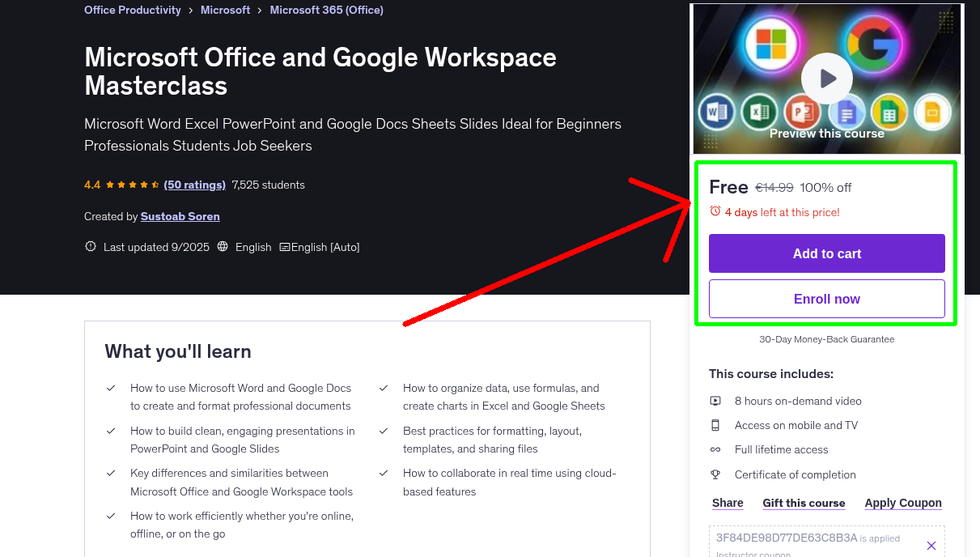Click the Enroll now button
The height and width of the screenshot is (557, 980).
[x=826, y=298]
